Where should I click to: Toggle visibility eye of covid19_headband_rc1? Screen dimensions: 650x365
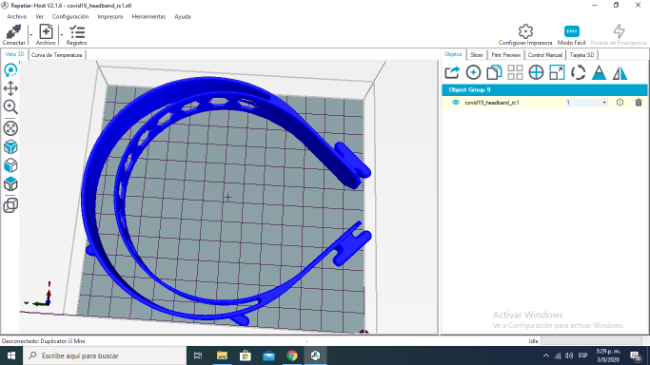pos(456,102)
